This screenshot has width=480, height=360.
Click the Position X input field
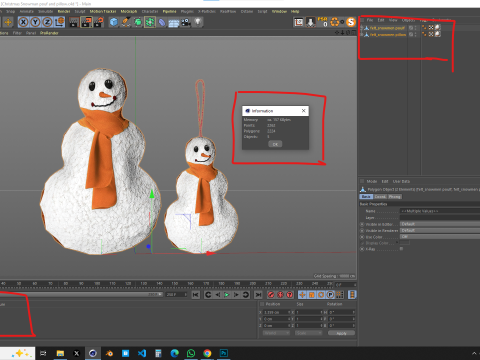(x=276, y=312)
